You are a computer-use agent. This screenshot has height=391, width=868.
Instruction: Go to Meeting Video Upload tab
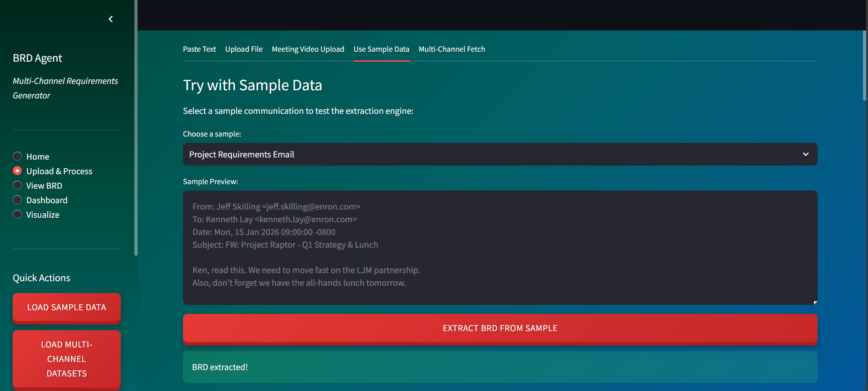(x=308, y=49)
